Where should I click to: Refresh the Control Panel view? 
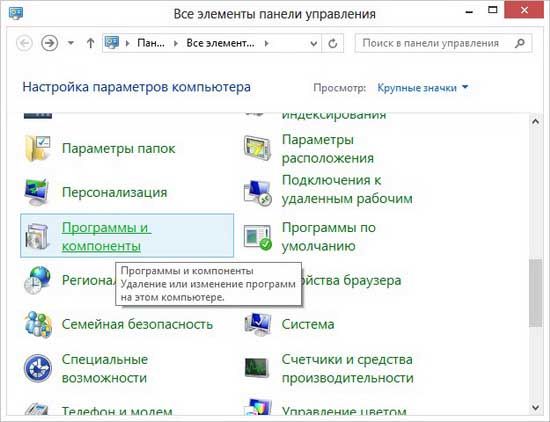point(333,43)
